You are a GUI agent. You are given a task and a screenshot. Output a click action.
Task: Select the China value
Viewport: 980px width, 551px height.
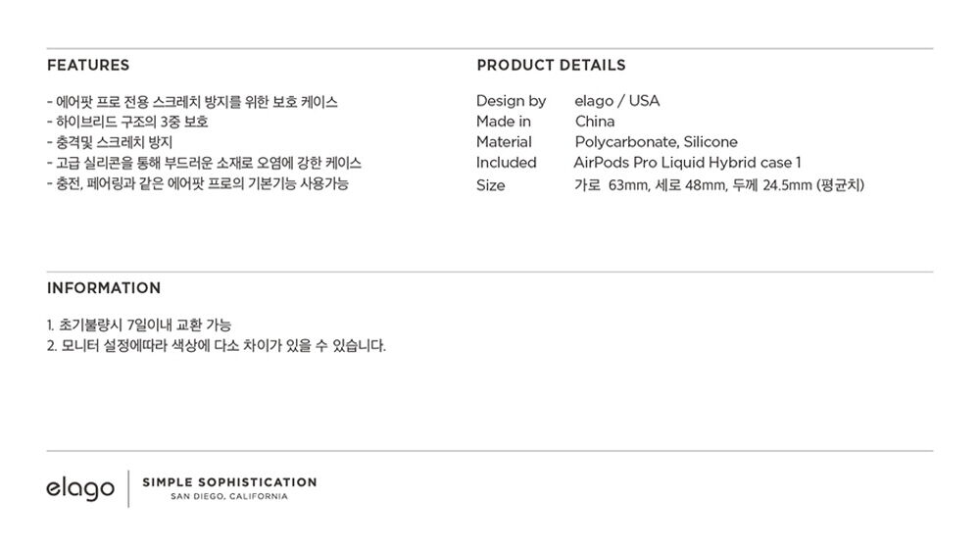[x=595, y=122]
